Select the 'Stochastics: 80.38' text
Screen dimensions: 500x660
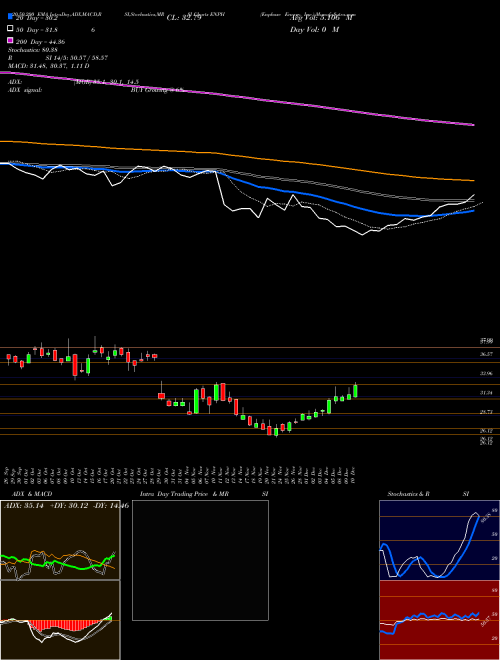tap(33, 50)
